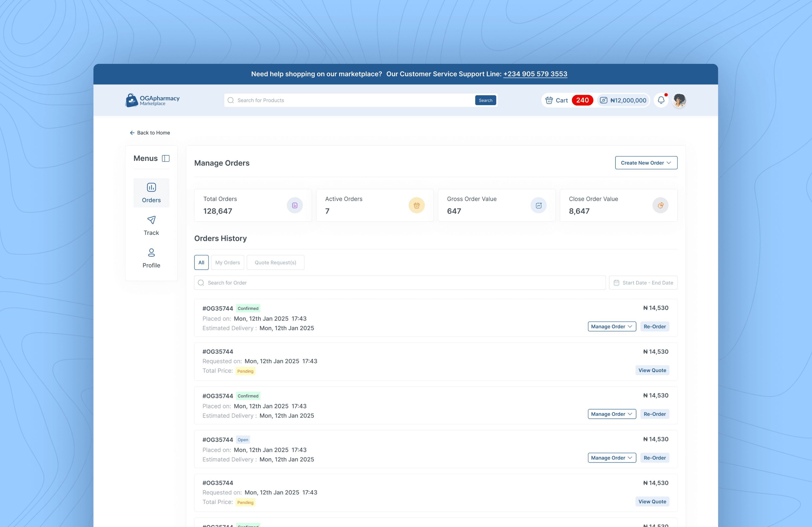812x527 pixels.
Task: Call support line +234 905 579 3553
Action: (535, 74)
